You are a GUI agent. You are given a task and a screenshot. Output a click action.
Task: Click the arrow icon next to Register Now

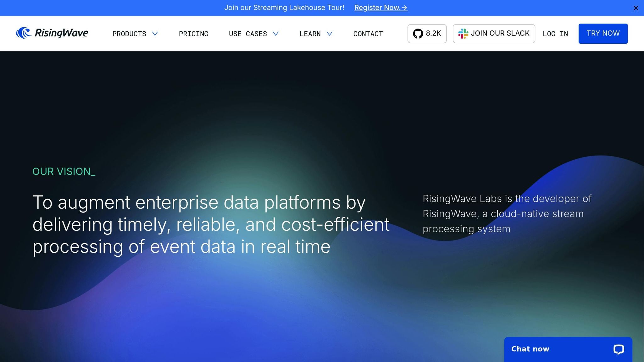click(404, 8)
